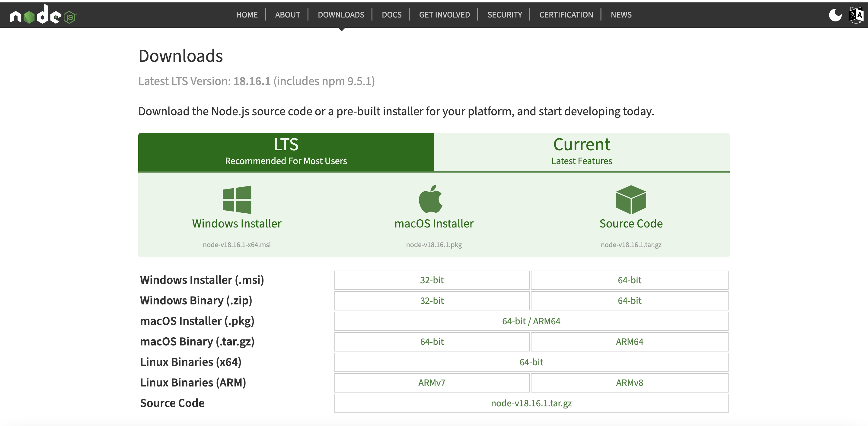Download macOS Binary ARM64 tarball
The width and height of the screenshot is (868, 426).
(629, 342)
